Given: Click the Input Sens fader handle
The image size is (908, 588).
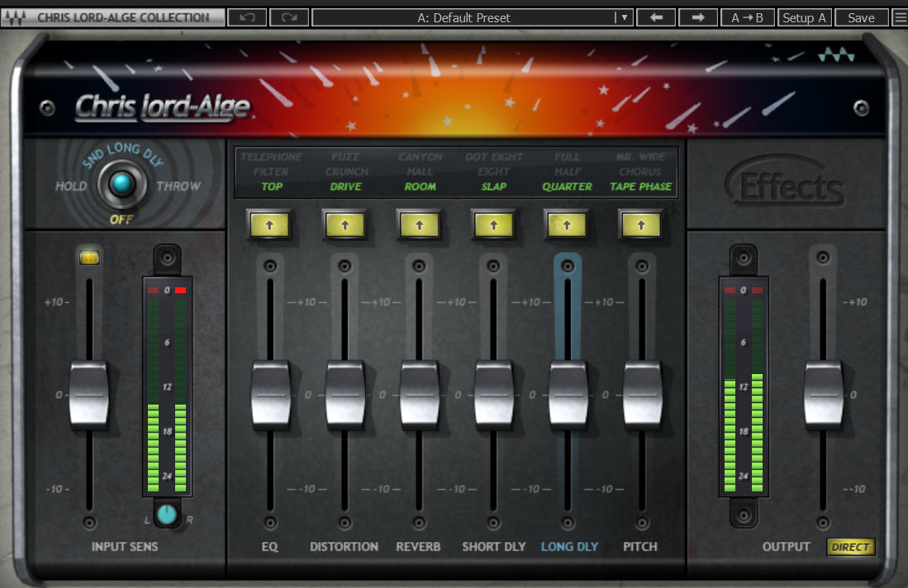Looking at the screenshot, I should (88, 395).
